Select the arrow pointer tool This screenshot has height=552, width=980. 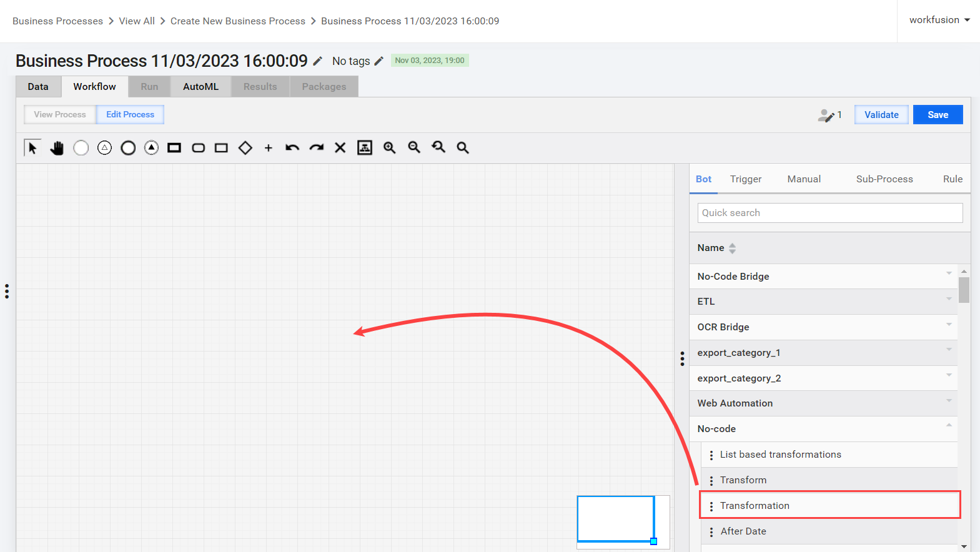click(32, 147)
